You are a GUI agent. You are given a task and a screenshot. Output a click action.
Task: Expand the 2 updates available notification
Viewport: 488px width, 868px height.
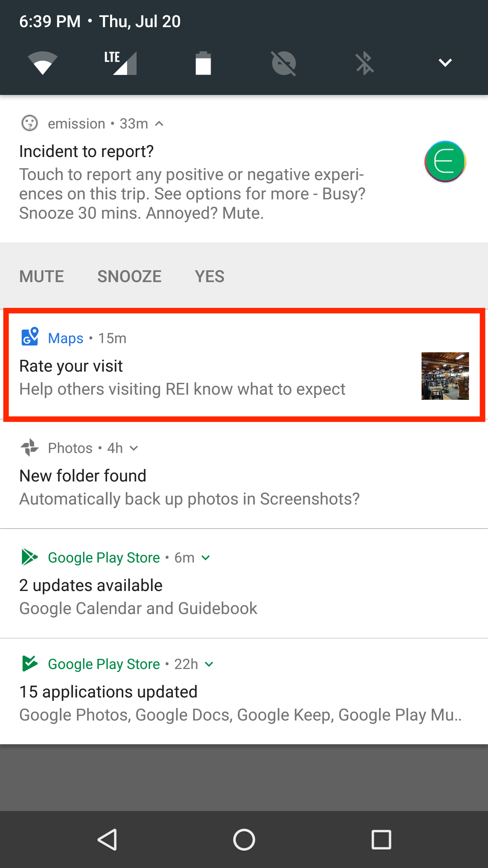point(206,558)
